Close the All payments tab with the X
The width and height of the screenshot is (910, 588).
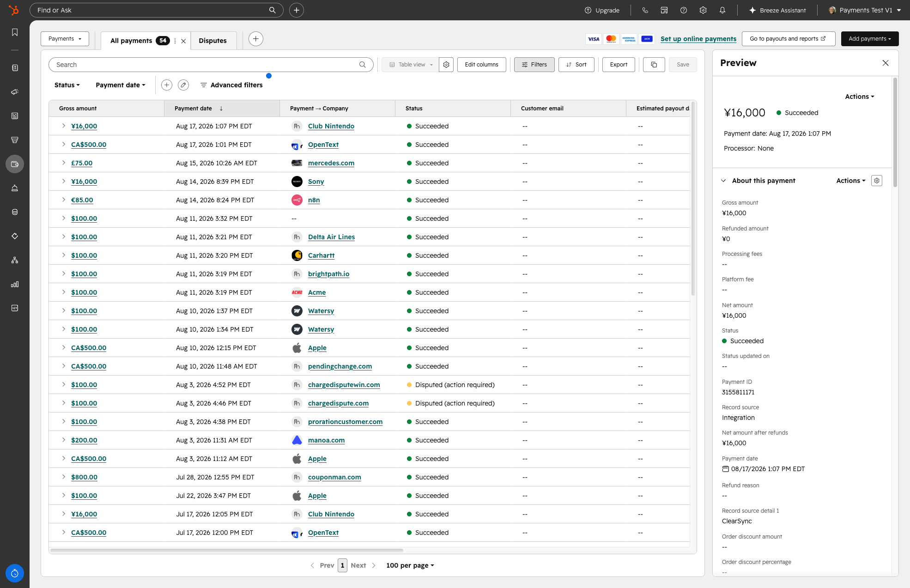point(183,41)
